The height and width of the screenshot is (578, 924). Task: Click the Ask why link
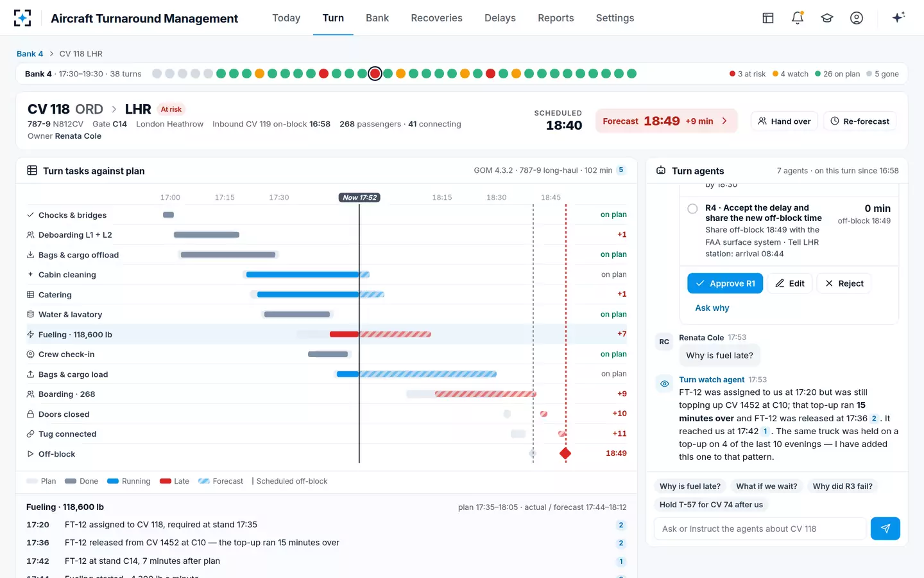(x=712, y=308)
